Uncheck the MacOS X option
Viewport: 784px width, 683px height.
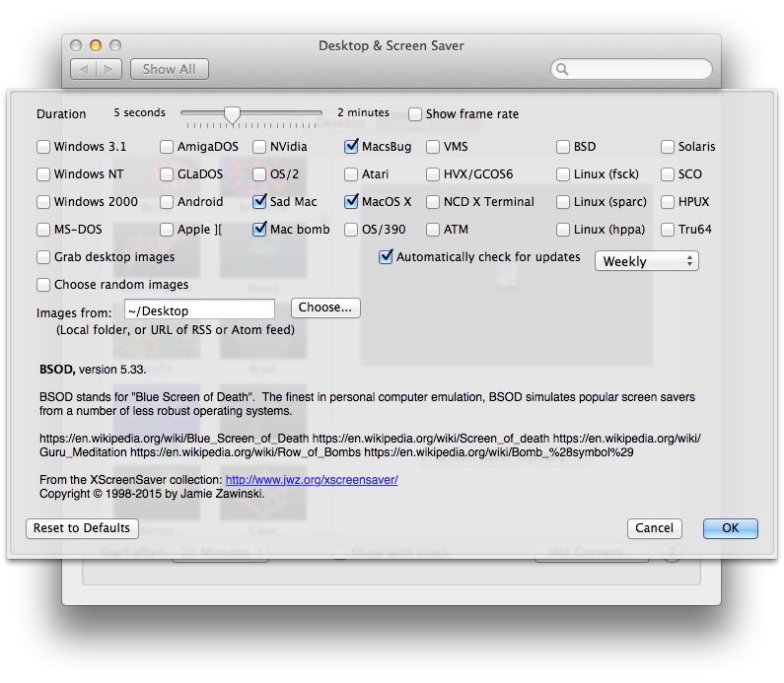coord(351,201)
